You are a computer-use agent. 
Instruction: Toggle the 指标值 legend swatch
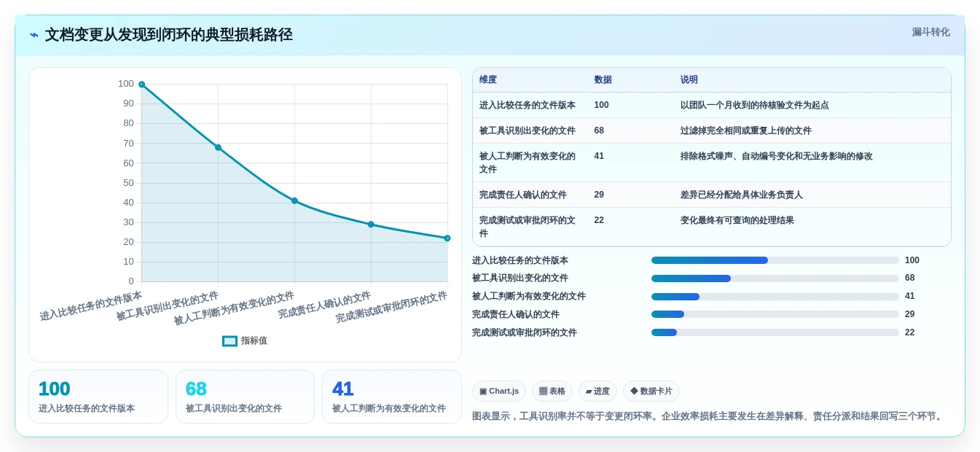click(230, 341)
